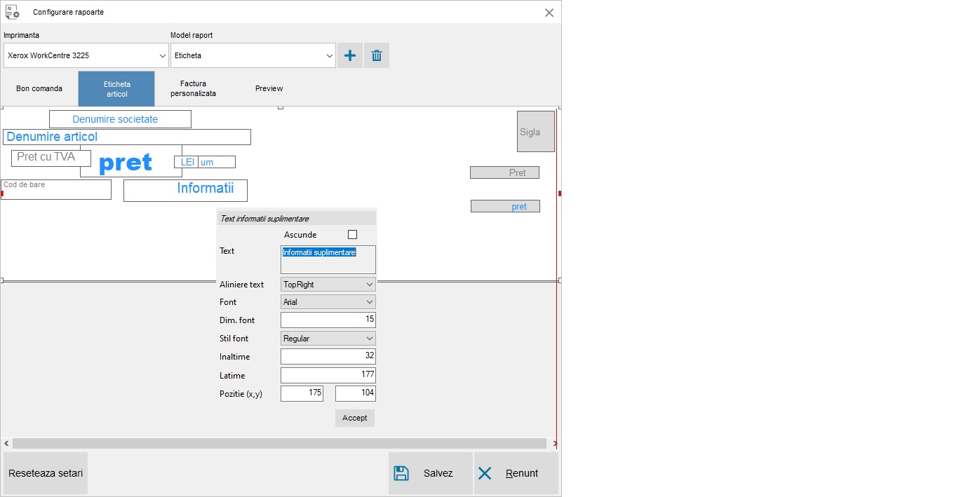Select the Denumire articol label element
The image size is (980, 497).
(x=127, y=137)
